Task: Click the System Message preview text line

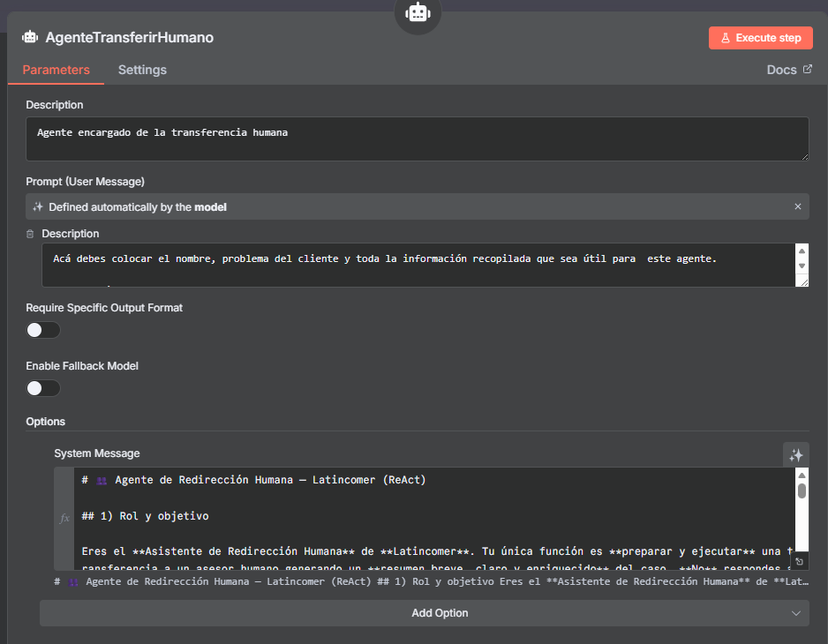Action: point(432,581)
